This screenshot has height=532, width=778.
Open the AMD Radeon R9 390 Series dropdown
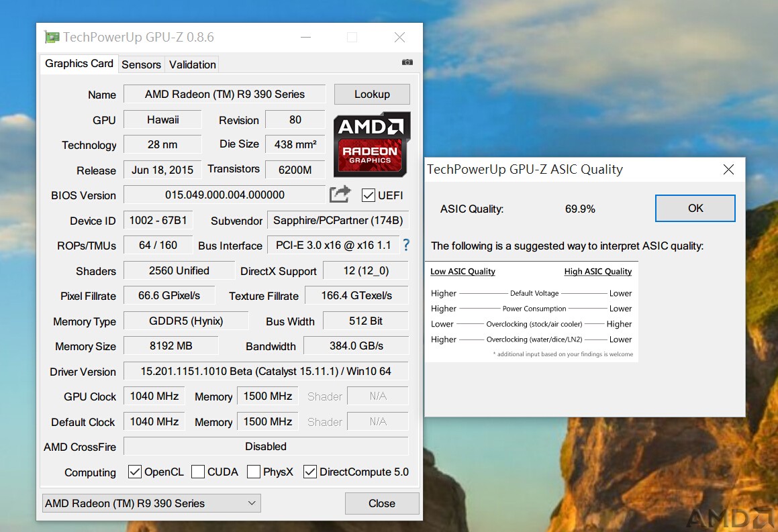click(151, 503)
